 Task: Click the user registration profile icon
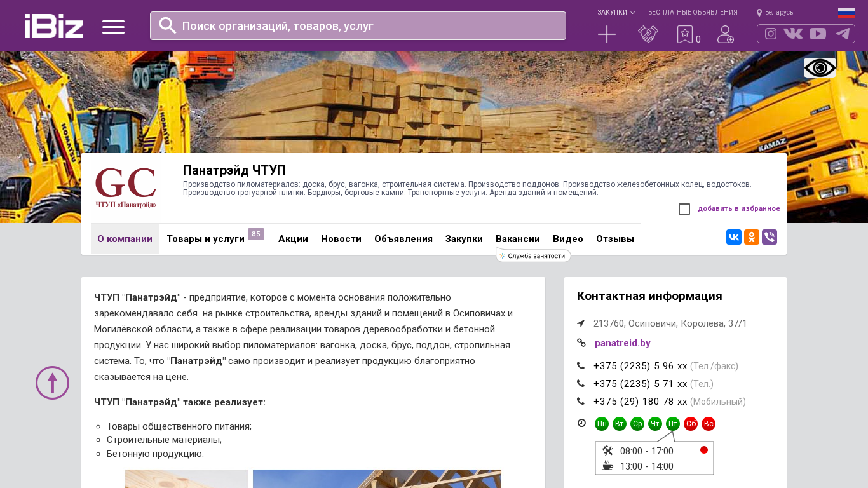(726, 34)
